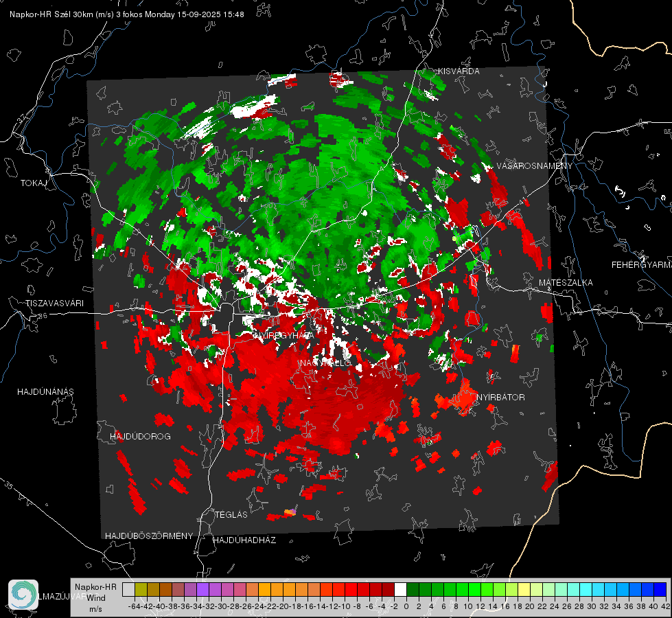Click the HAJDÚBÖSZÖRMÉNY city label

[x=149, y=536]
